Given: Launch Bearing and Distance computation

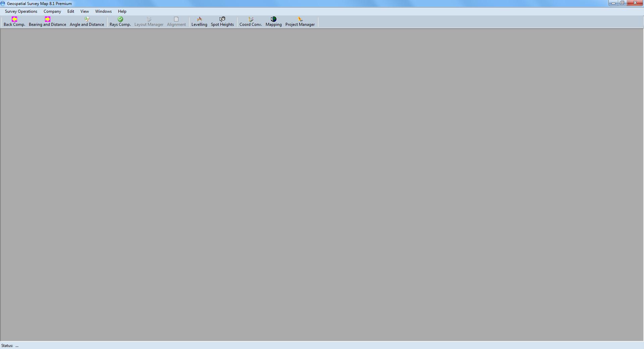Looking at the screenshot, I should click(x=47, y=22).
